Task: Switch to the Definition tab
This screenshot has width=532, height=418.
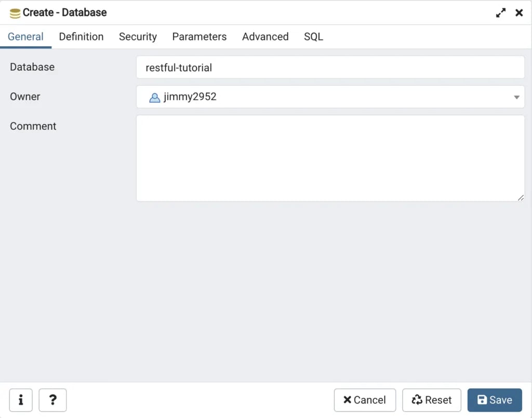Action: pos(81,37)
